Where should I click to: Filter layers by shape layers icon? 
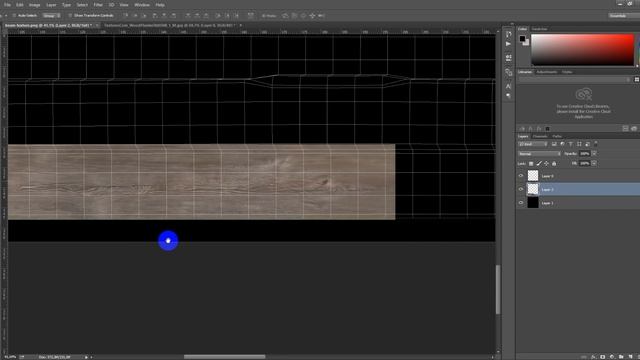click(x=579, y=144)
